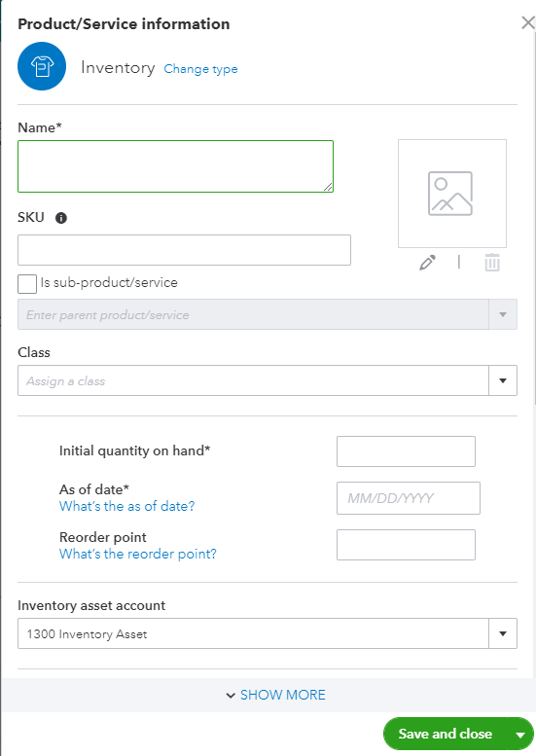Click the Save and close button
Viewport: 536px width, 756px height.
[x=446, y=734]
